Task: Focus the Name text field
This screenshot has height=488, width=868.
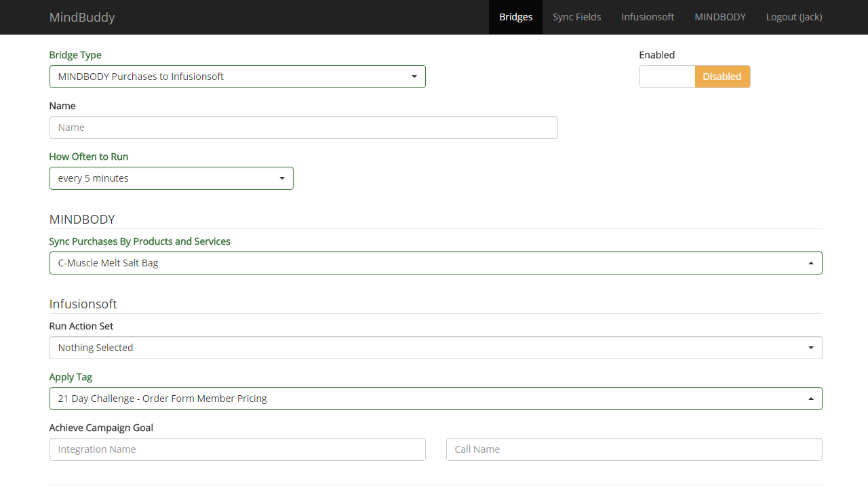Action: point(303,127)
